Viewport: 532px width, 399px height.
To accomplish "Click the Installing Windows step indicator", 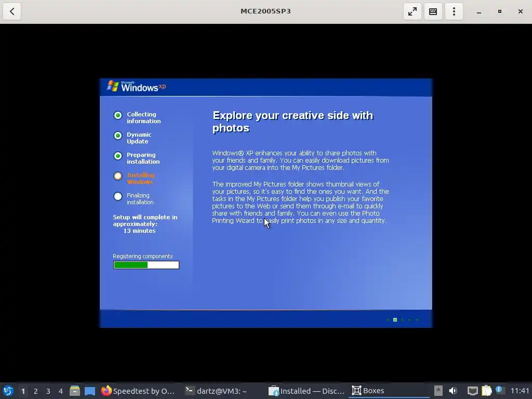I will [x=118, y=176].
